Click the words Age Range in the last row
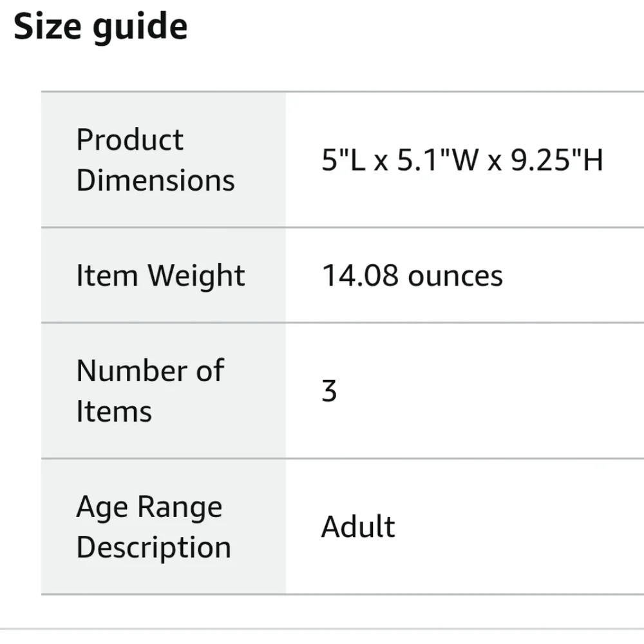The width and height of the screenshot is (644, 644). click(x=149, y=507)
